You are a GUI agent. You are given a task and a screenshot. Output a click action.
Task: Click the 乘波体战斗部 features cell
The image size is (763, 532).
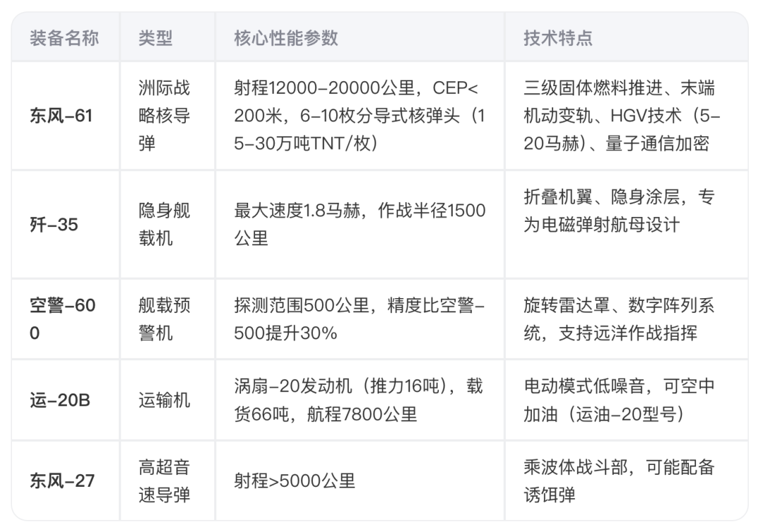(626, 481)
